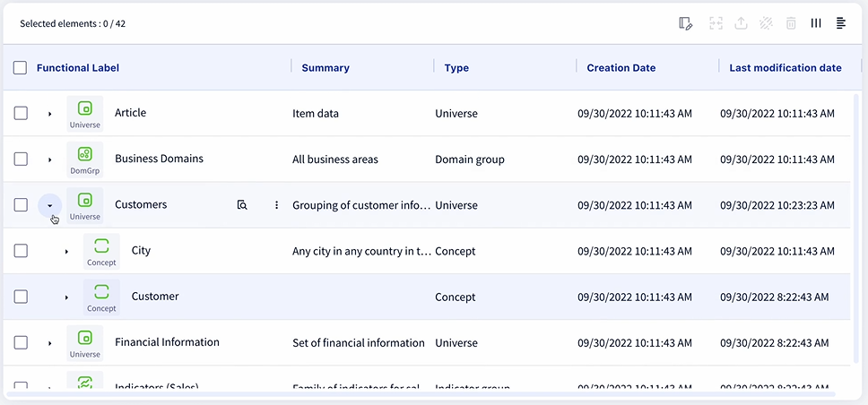Click the Business Domains DomGrp icon
This screenshot has height=405, width=868.
84,159
